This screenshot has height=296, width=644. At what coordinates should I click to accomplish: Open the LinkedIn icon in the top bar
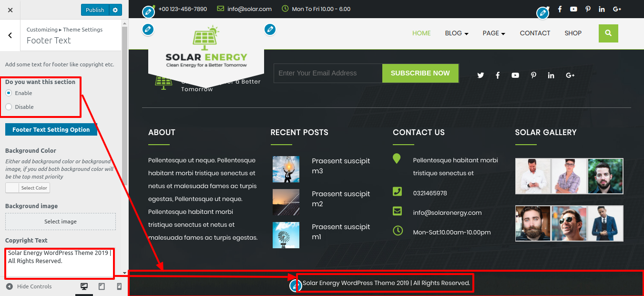(x=602, y=9)
